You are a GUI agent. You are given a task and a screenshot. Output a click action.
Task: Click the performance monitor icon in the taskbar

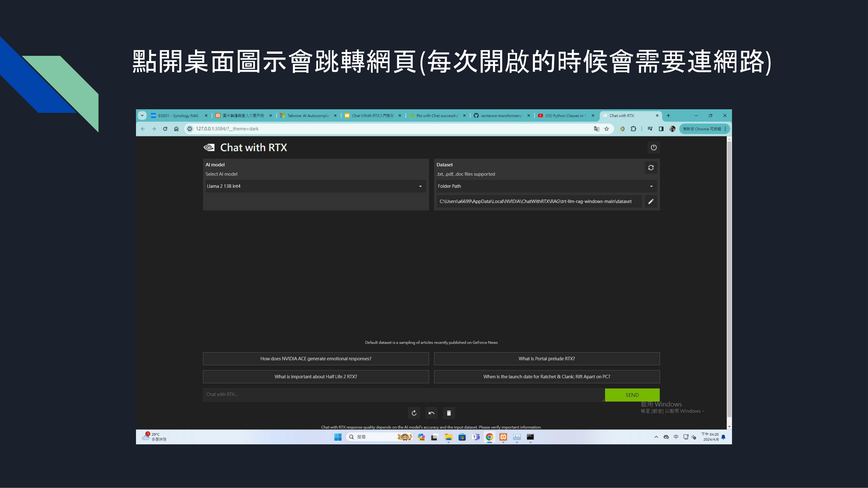pyautogui.click(x=517, y=437)
